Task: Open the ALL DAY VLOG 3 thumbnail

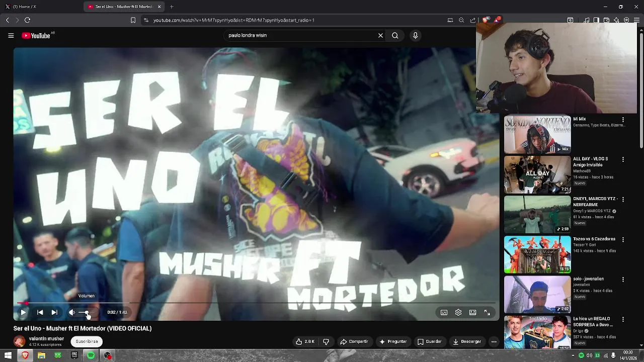Action: (537, 174)
